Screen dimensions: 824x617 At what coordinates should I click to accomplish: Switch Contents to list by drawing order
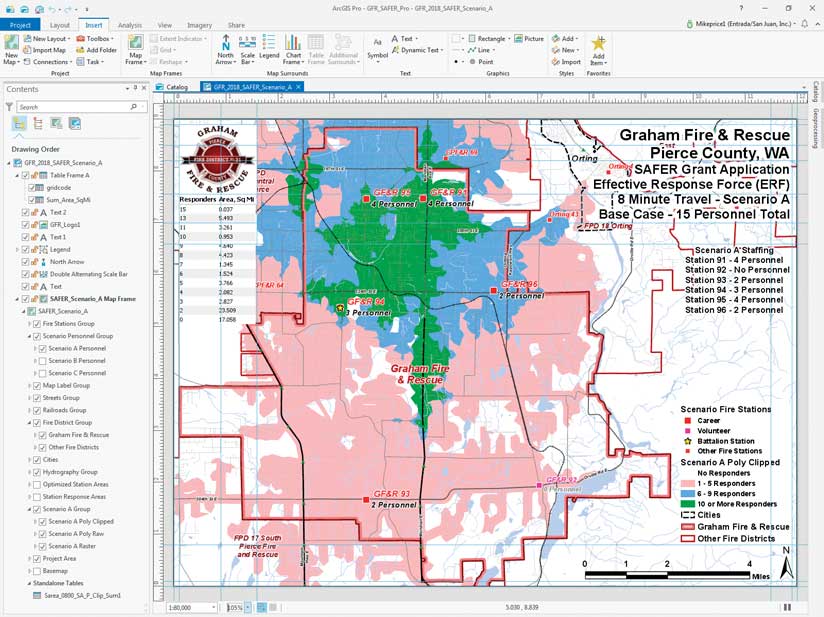pyautogui.click(x=19, y=124)
